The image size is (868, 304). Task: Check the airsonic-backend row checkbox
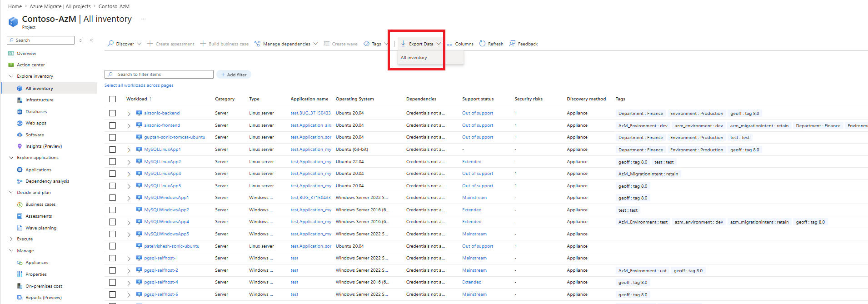(113, 113)
